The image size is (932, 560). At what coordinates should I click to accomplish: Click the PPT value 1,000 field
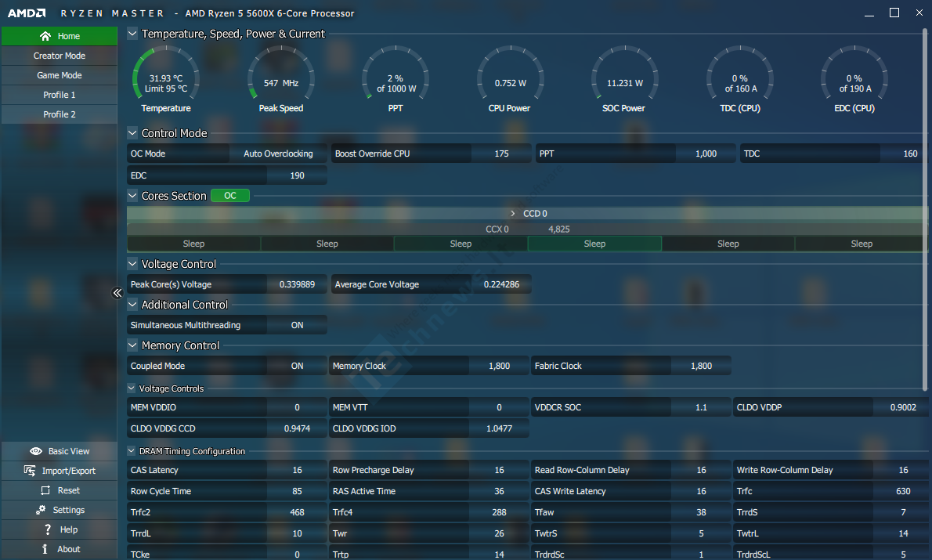pos(706,154)
